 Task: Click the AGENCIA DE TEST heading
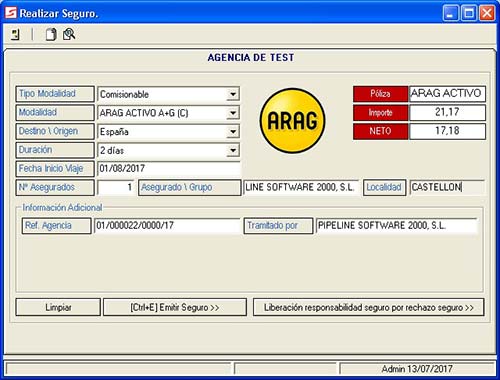pyautogui.click(x=251, y=57)
